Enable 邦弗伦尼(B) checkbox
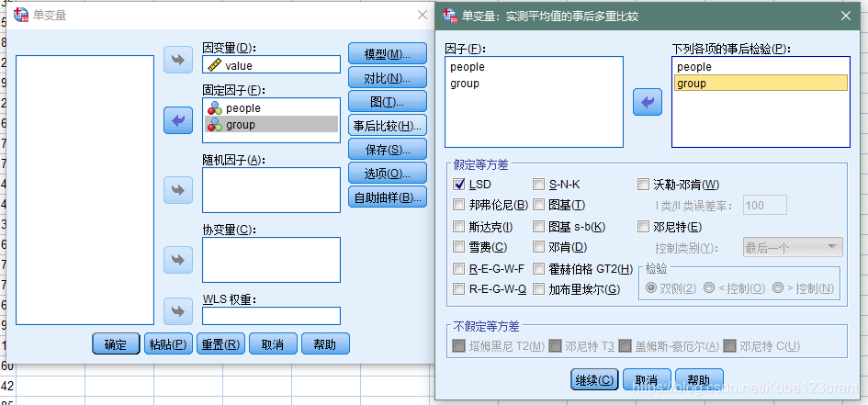 [458, 206]
